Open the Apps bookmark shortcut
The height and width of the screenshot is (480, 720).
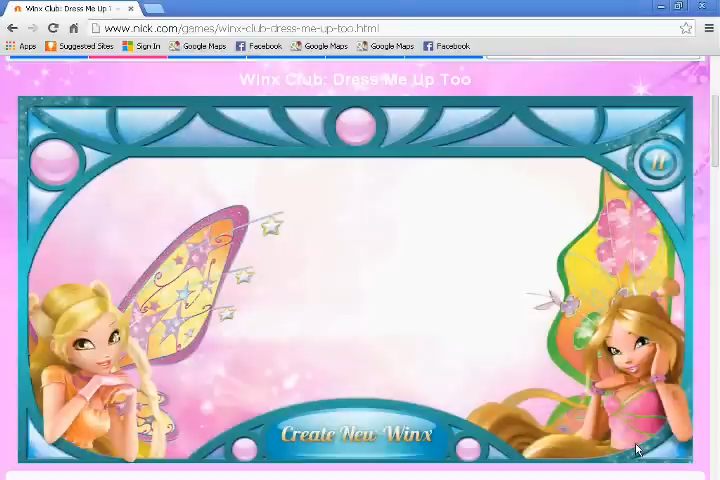[21, 46]
